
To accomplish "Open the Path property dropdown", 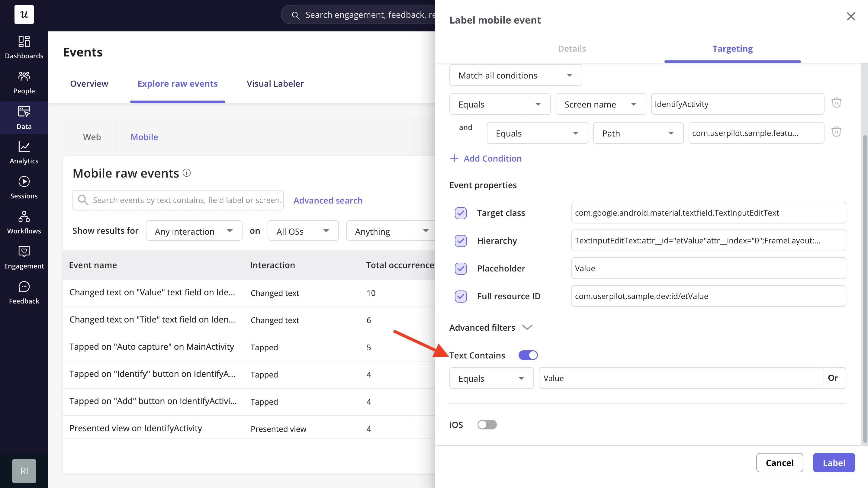I will click(x=638, y=133).
